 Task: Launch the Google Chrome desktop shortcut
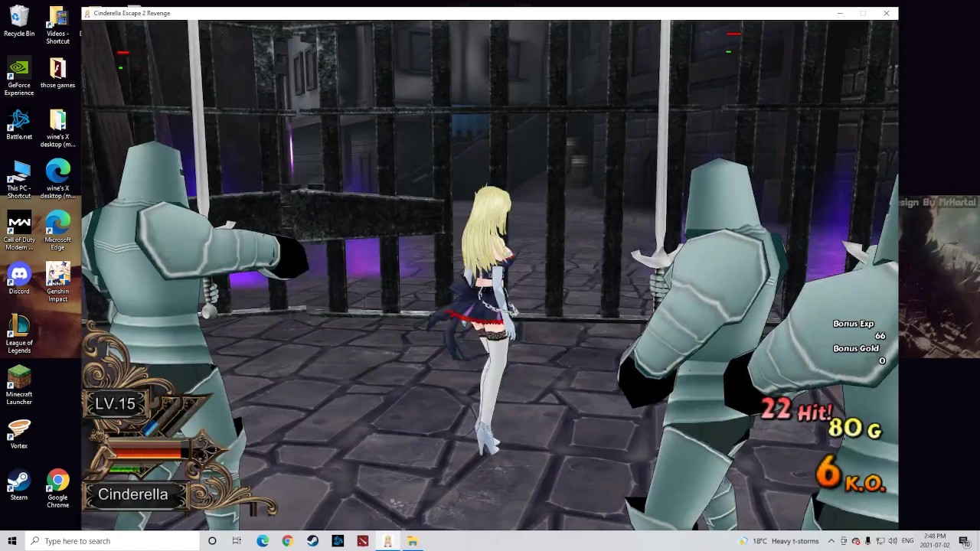pyautogui.click(x=57, y=488)
